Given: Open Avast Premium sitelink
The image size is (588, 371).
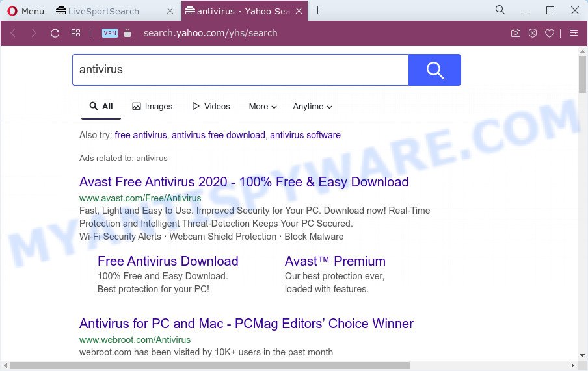Looking at the screenshot, I should (x=335, y=261).
